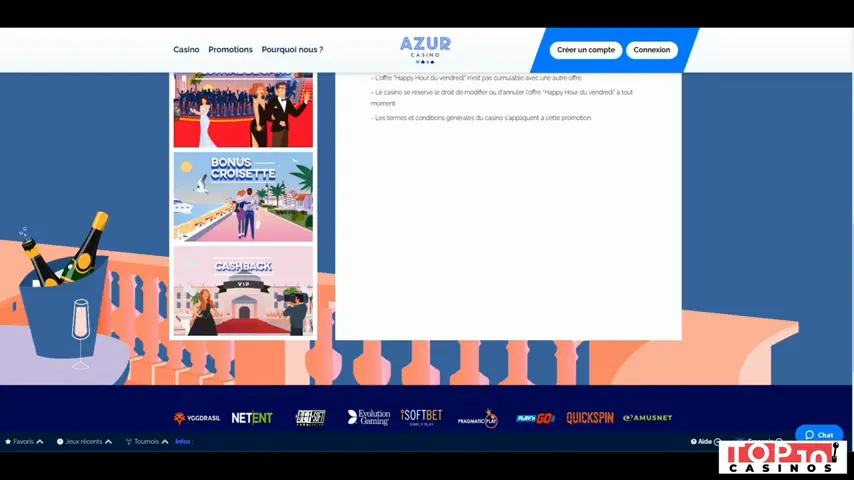The width and height of the screenshot is (854, 480).
Task: Click the Quickspin provider logo
Action: coord(590,418)
